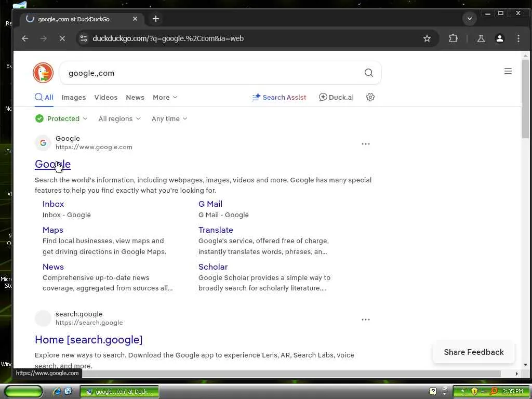Go back using the browser back arrow
The image size is (532, 399).
point(25,38)
